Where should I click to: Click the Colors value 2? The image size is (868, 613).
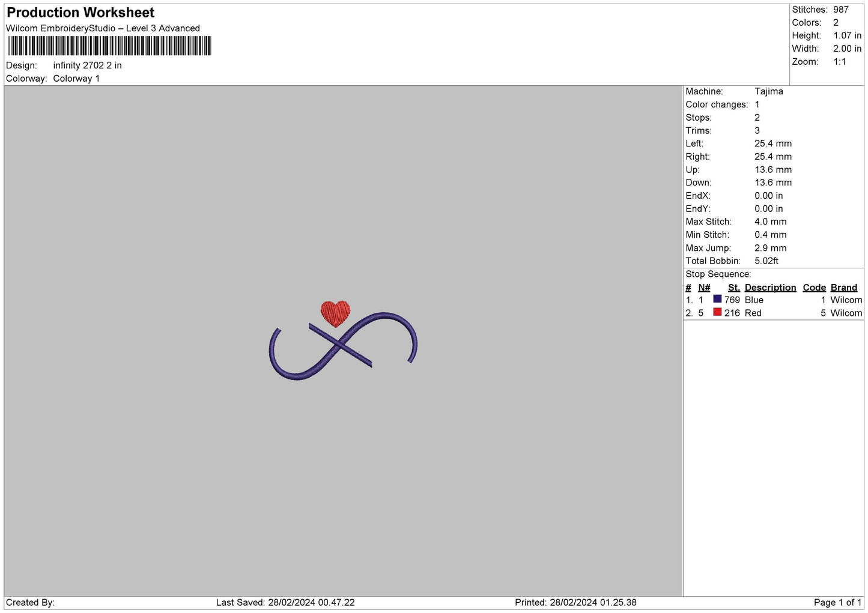[x=836, y=23]
